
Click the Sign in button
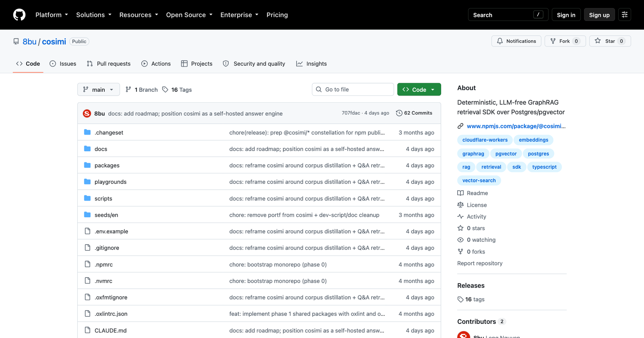click(x=566, y=15)
